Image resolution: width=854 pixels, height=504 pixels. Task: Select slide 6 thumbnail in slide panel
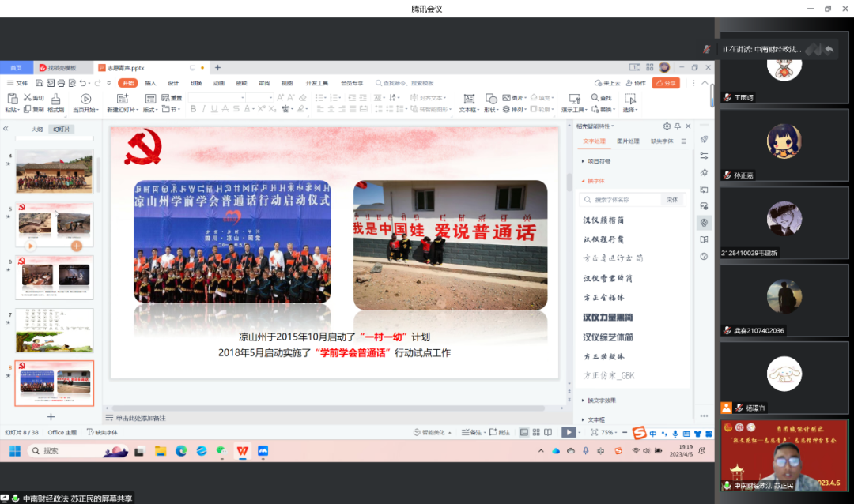tap(54, 276)
